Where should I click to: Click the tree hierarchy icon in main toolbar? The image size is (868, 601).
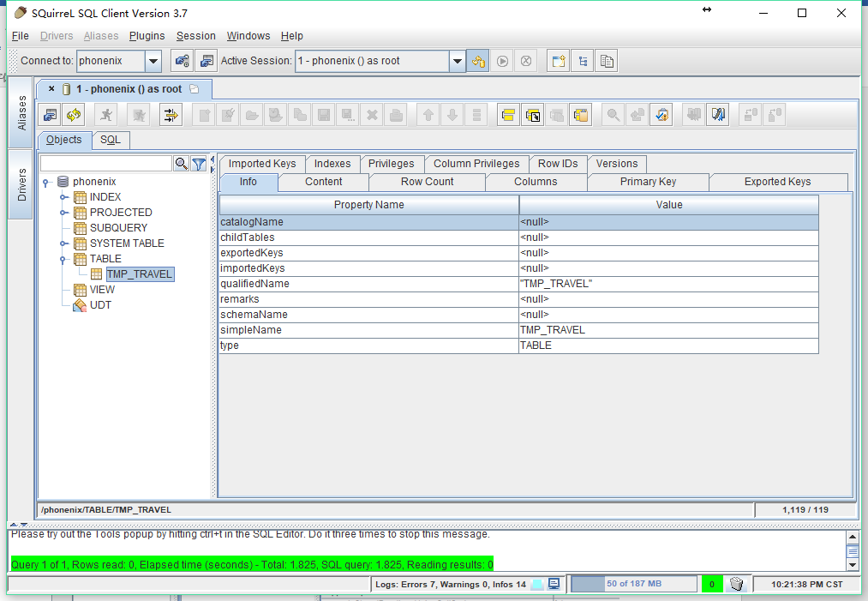(x=583, y=61)
